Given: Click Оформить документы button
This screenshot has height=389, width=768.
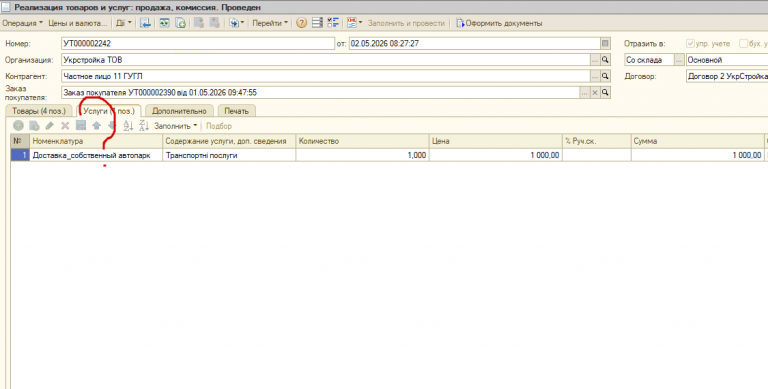Looking at the screenshot, I should [499, 23].
